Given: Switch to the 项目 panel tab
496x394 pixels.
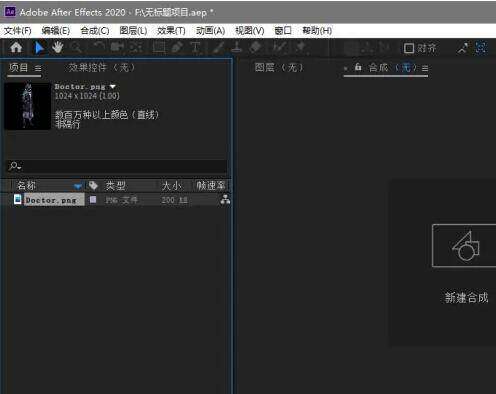Looking at the screenshot, I should pyautogui.click(x=19, y=68).
